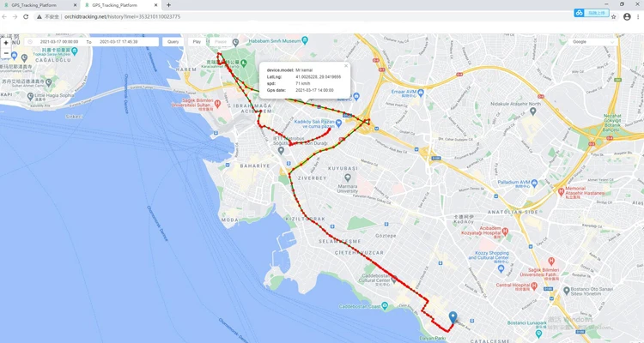Click the address bar URL
This screenshot has width=644, height=343.
(x=123, y=17)
